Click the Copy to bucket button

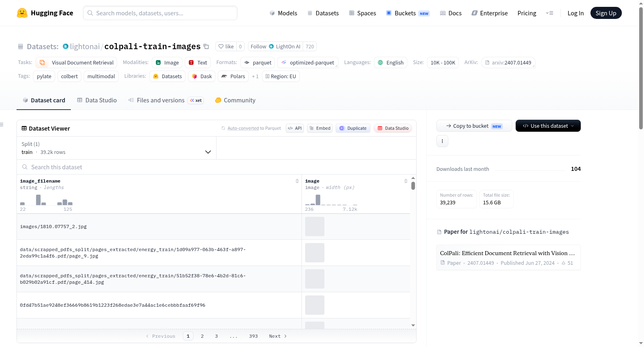pyautogui.click(x=474, y=126)
